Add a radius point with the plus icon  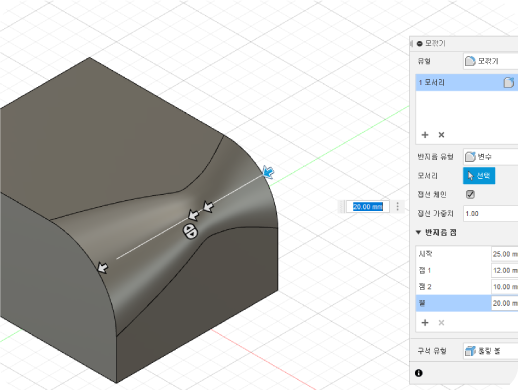pos(425,323)
